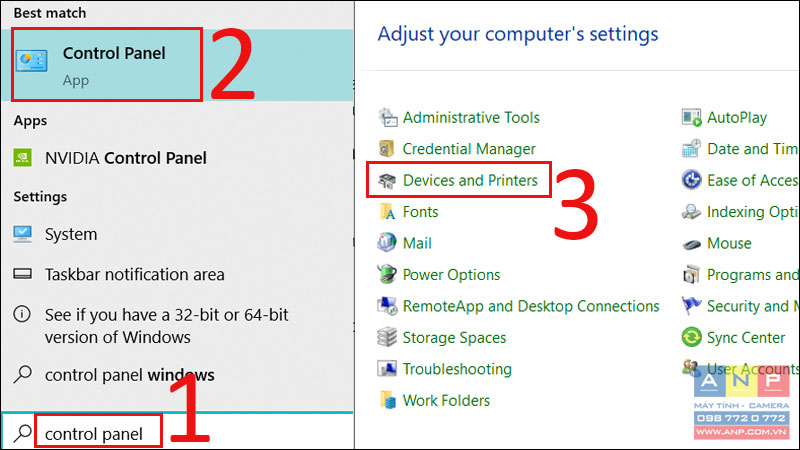Viewport: 800px width, 450px height.
Task: Open the Mail applet icon
Action: pyautogui.click(x=387, y=243)
